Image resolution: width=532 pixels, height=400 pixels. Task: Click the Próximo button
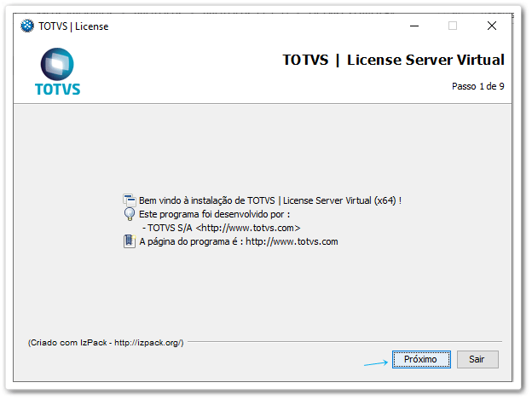(421, 359)
